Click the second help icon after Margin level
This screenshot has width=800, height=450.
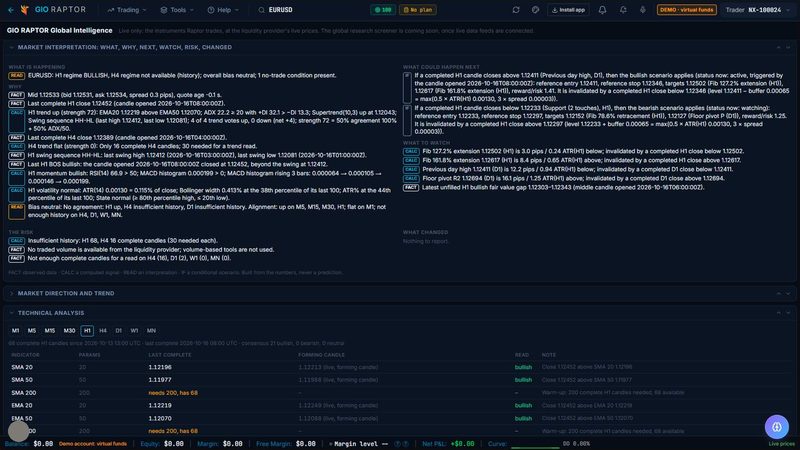pyautogui.click(x=406, y=444)
